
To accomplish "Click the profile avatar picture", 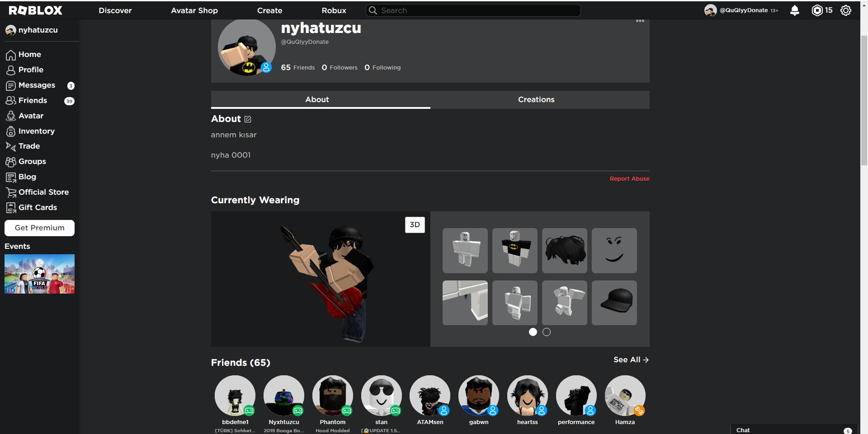I will tap(247, 47).
